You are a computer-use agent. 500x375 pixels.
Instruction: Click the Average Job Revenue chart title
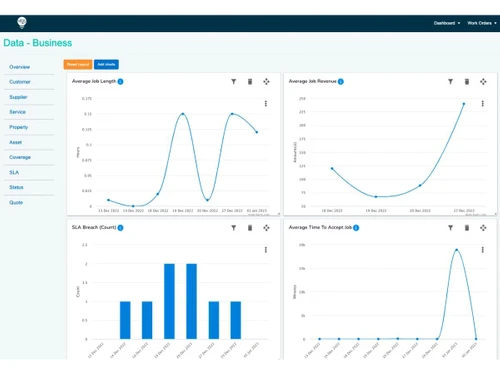(313, 81)
